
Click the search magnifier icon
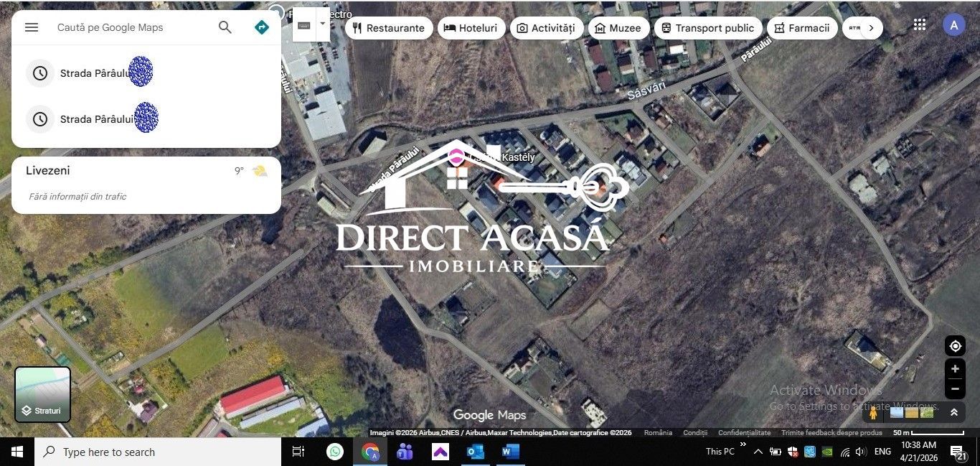pyautogui.click(x=225, y=27)
